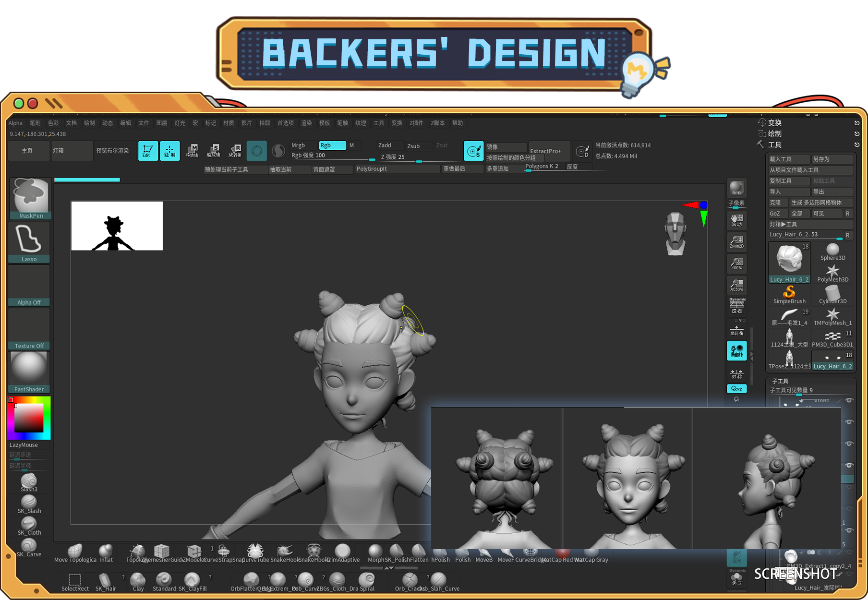Image resolution: width=868 pixels, height=600 pixels.
Task: Expand the 变换 palette
Action: (774, 123)
